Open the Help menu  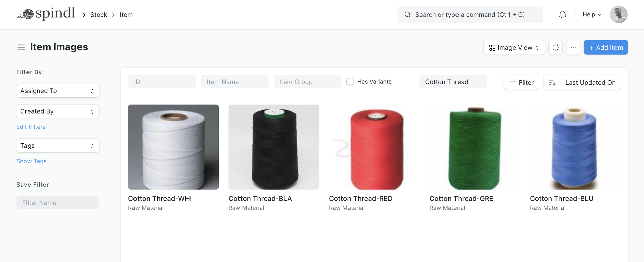coord(591,14)
